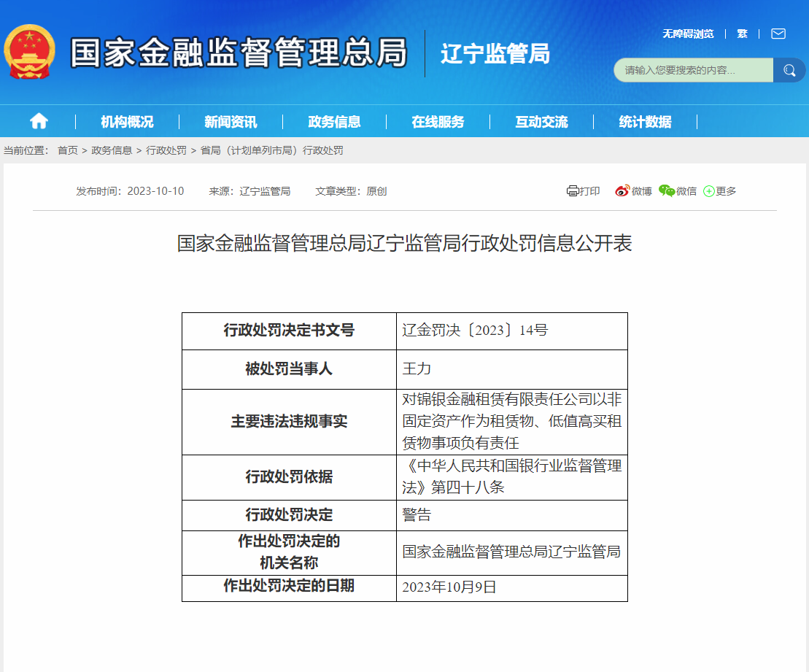Switch to traditional Chinese with 繁
809x672 pixels.
point(742,34)
